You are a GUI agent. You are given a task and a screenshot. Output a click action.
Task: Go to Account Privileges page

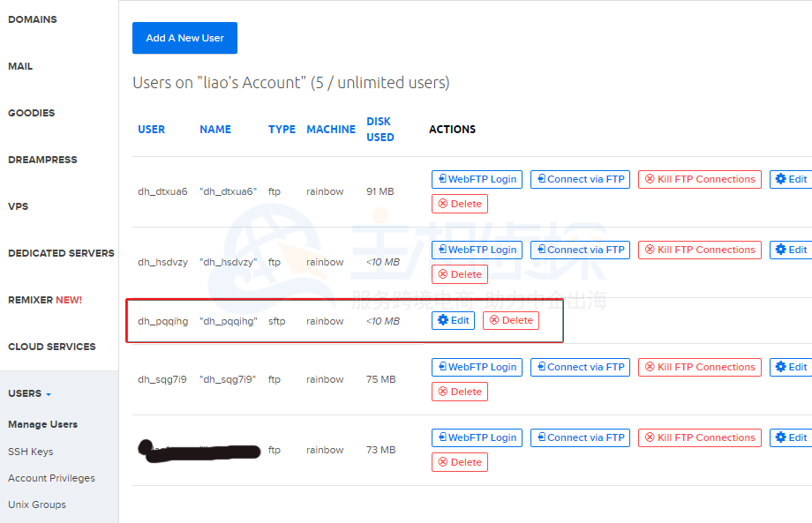(51, 478)
